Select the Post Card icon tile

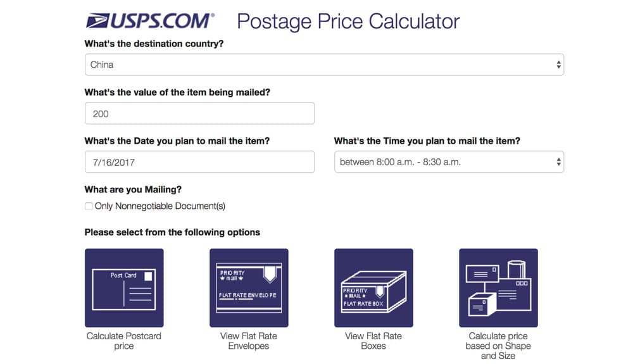pyautogui.click(x=124, y=288)
